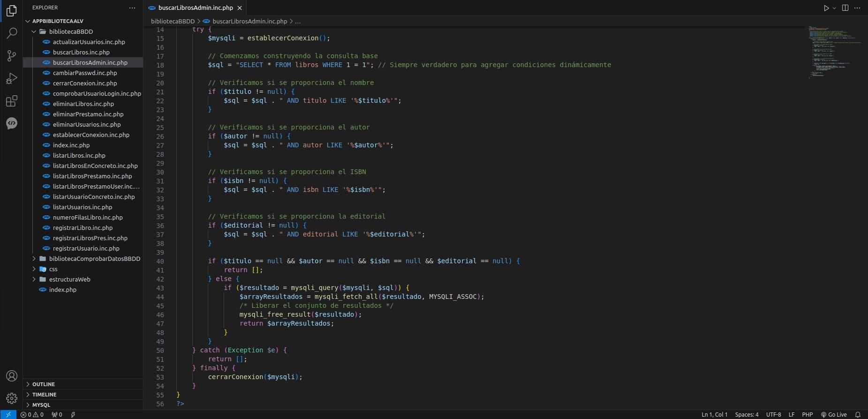Change Spaces: 4 indentation setting
868x419 pixels.
pos(747,414)
